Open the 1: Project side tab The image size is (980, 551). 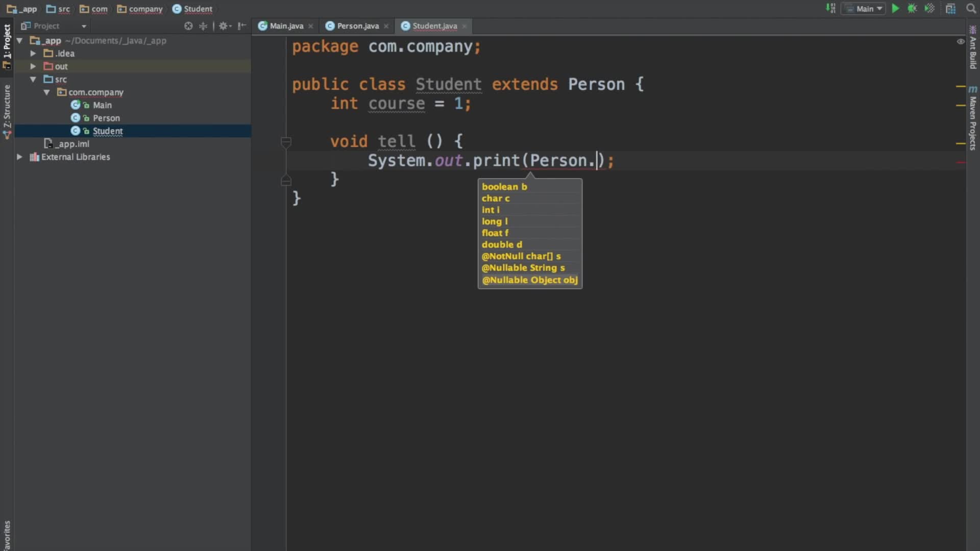coord(7,46)
